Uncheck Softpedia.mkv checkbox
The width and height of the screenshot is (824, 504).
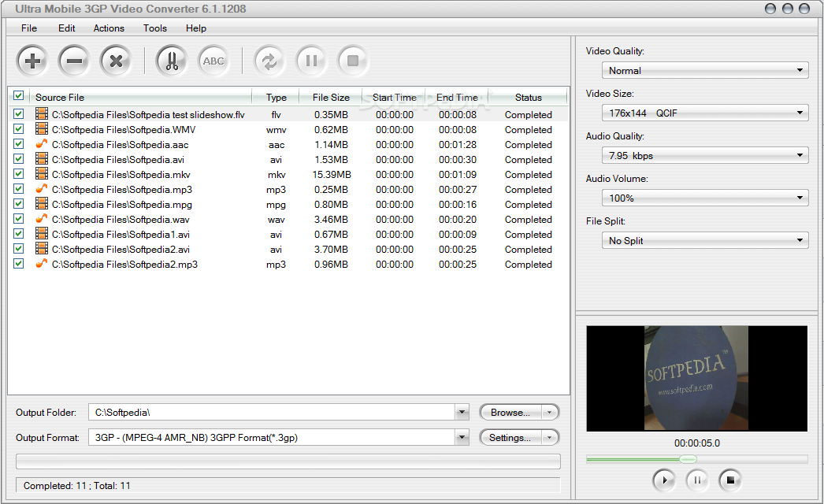(18, 173)
